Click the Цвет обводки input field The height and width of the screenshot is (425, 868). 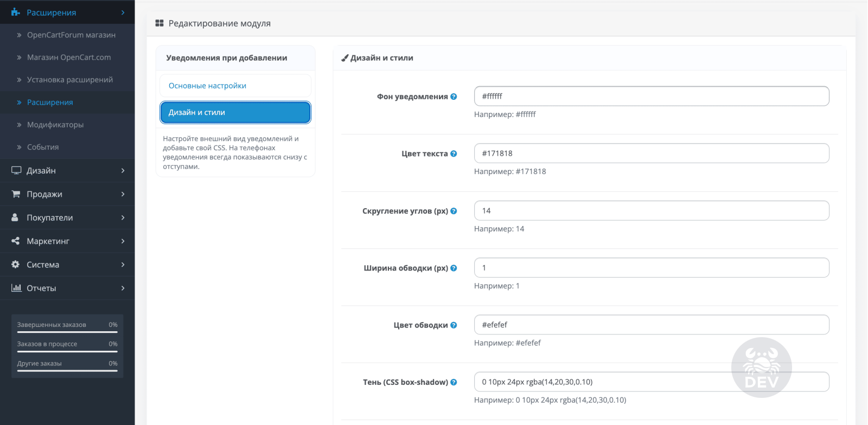pyautogui.click(x=652, y=325)
